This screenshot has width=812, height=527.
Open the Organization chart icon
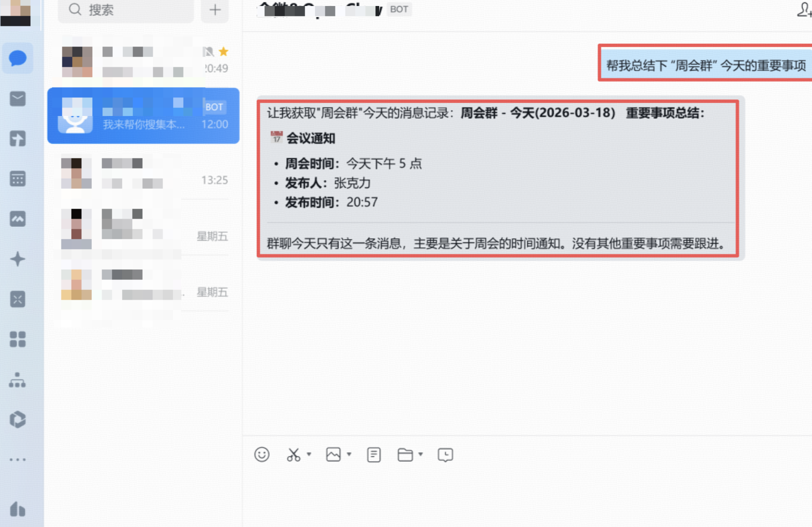(18, 380)
